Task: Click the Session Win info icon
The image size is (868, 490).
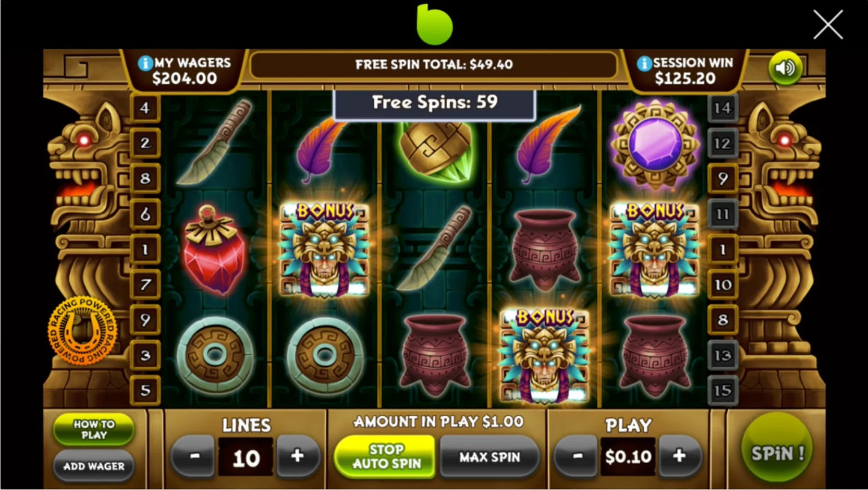Action: pyautogui.click(x=644, y=63)
